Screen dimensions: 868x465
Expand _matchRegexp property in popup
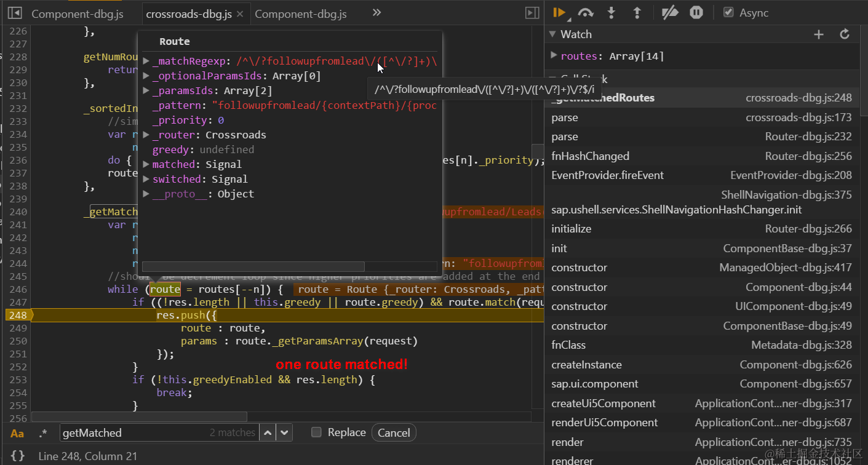[x=146, y=61]
